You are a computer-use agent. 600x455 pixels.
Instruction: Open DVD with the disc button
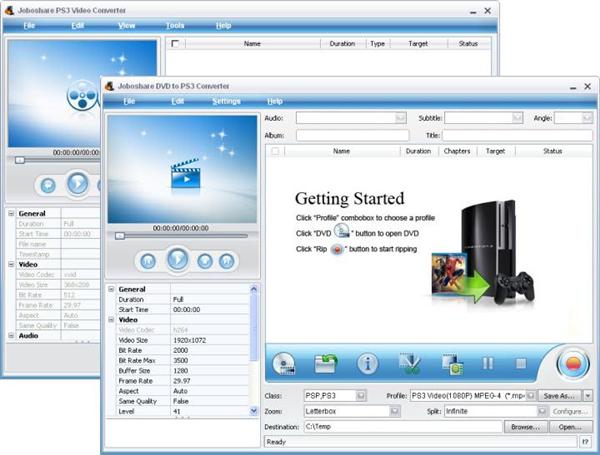click(284, 363)
